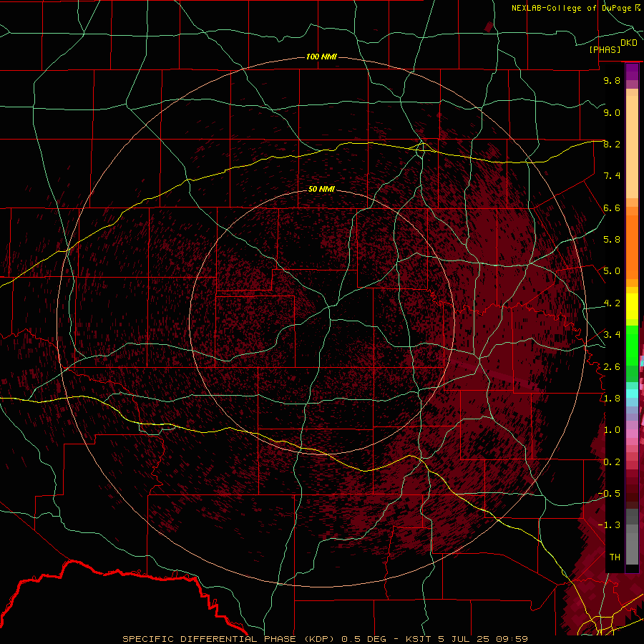Click the 8.2 scale value
The image size is (644, 644).
click(x=612, y=144)
